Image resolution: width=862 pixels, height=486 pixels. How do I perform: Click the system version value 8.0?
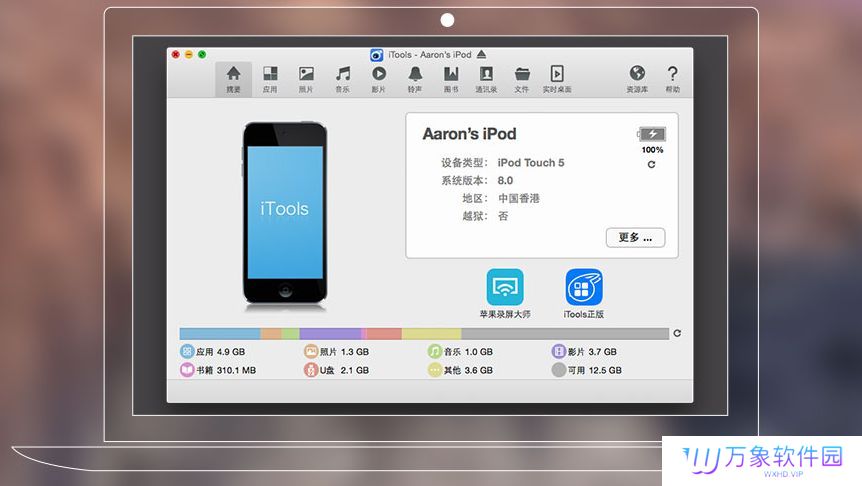505,180
